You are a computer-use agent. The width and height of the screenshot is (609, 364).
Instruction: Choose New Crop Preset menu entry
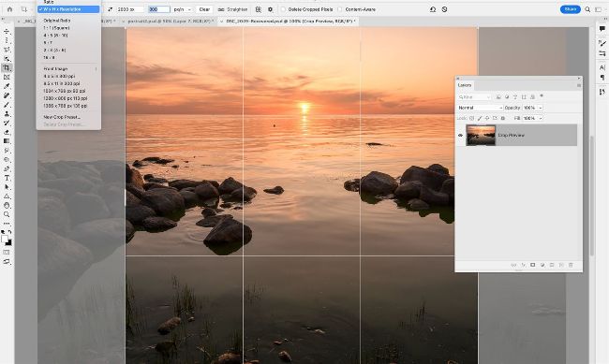point(62,117)
